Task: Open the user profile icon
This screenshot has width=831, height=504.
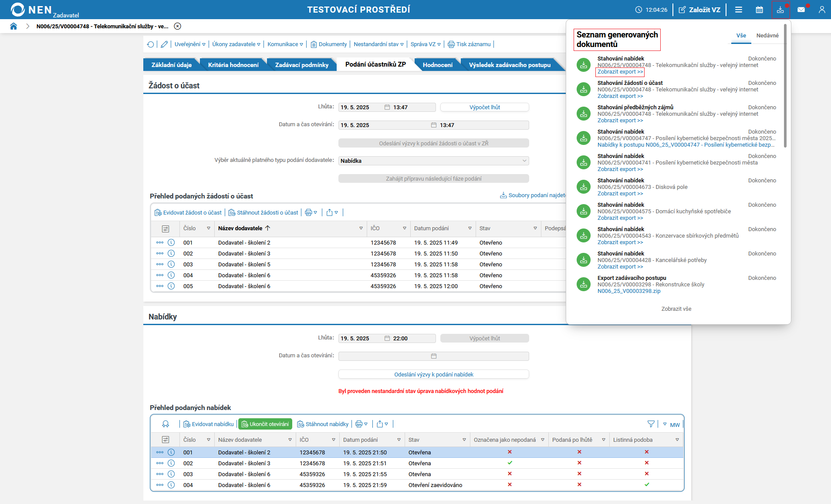Action: [821, 10]
